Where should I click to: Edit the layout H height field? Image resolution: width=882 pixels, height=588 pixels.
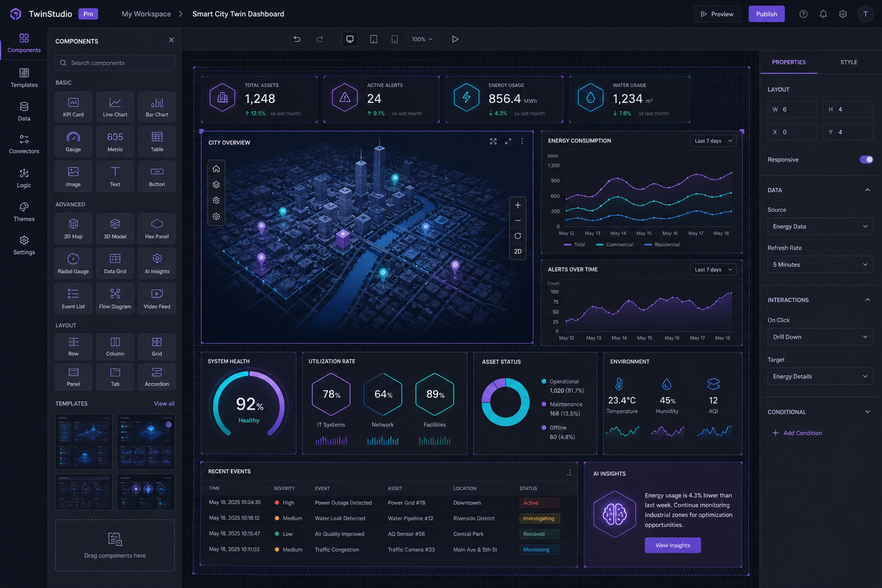[x=848, y=109]
